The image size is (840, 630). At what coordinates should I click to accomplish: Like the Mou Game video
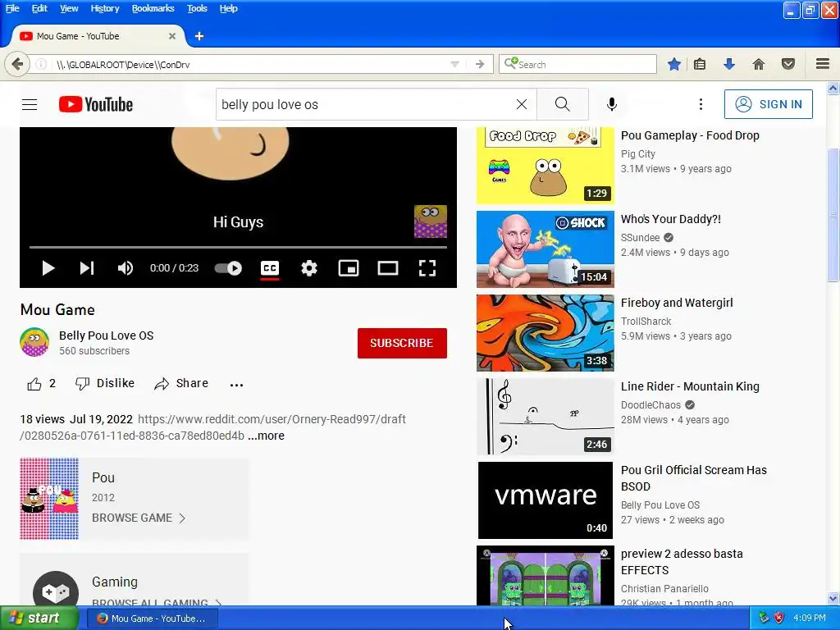[41, 384]
